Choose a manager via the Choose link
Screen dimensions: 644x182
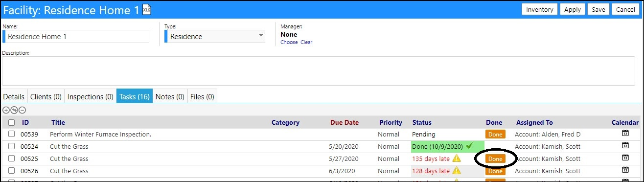tap(289, 42)
